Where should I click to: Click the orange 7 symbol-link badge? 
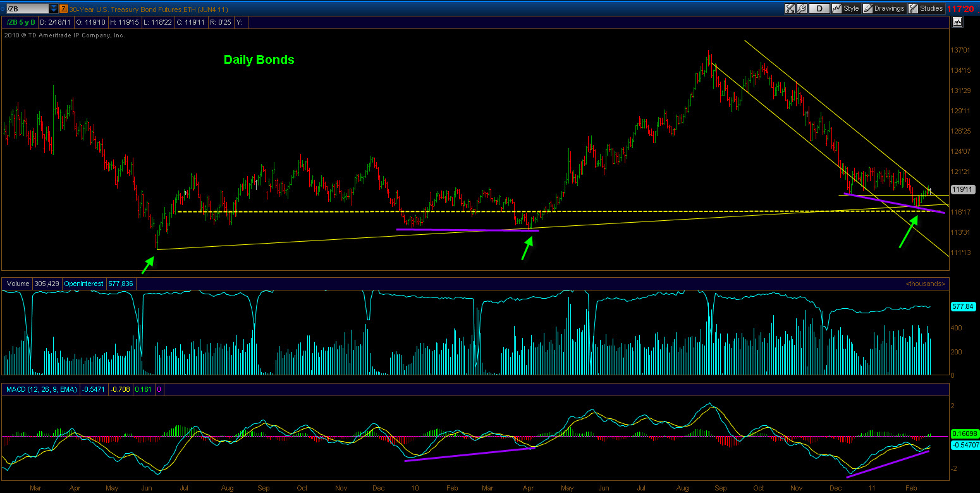click(63, 9)
